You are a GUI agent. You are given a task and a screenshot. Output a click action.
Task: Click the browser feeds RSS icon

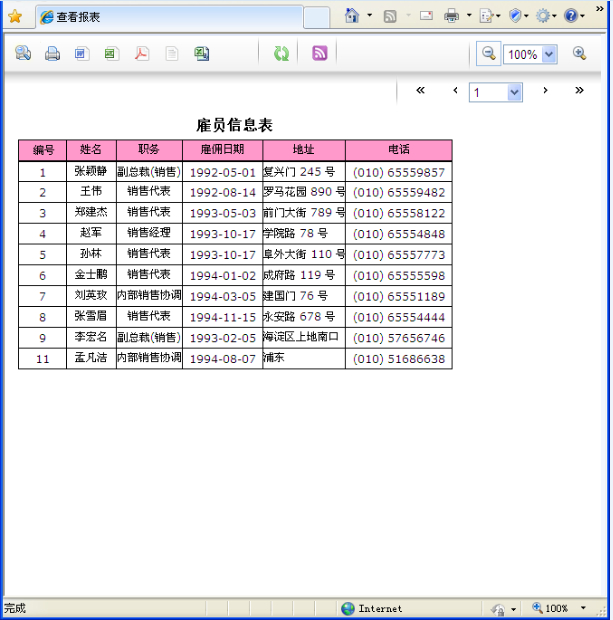tap(390, 16)
